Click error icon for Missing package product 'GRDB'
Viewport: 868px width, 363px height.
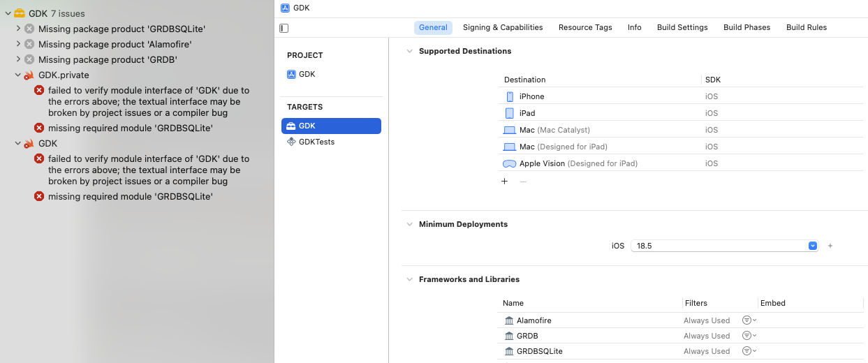point(29,59)
